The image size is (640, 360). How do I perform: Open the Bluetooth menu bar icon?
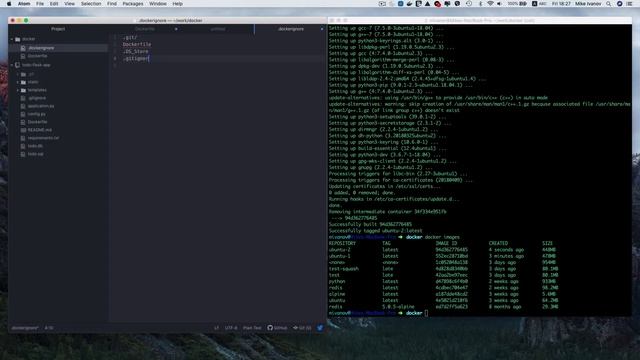[x=480, y=4]
